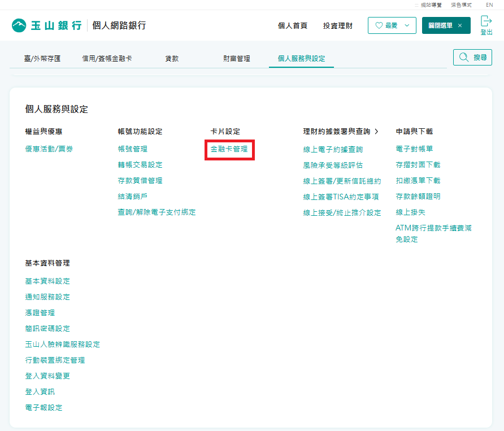Screen dimensions: 504x431
Task: Open 憑證管理 link
Action: 40,313
